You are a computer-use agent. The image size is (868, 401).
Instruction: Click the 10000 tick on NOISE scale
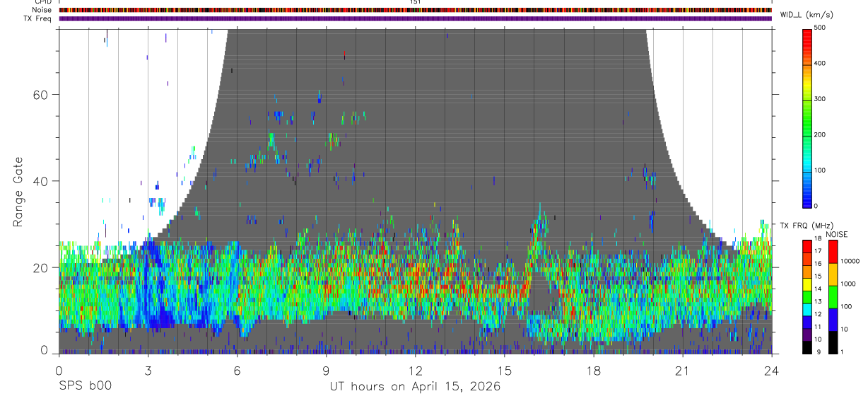point(850,262)
